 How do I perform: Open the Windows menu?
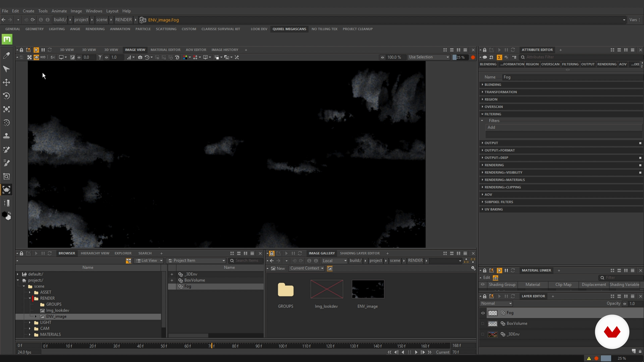(94, 11)
